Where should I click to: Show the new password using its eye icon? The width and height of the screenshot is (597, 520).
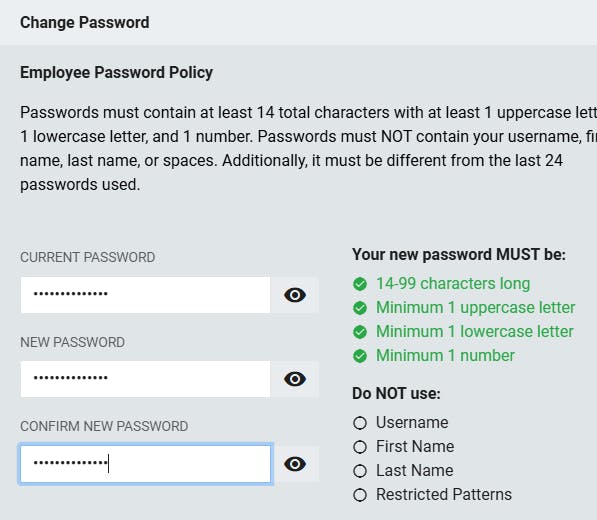click(x=295, y=379)
